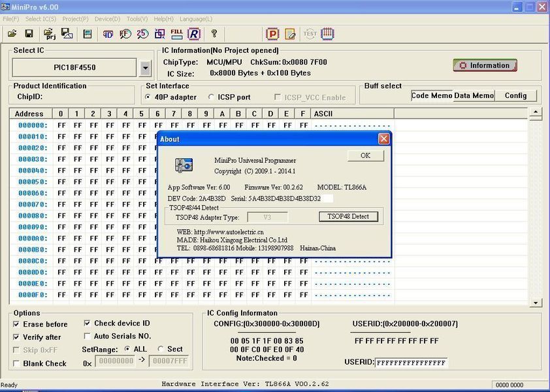Click the SetRange start address 00000000 field
The height and width of the screenshot is (392, 550).
click(116, 361)
